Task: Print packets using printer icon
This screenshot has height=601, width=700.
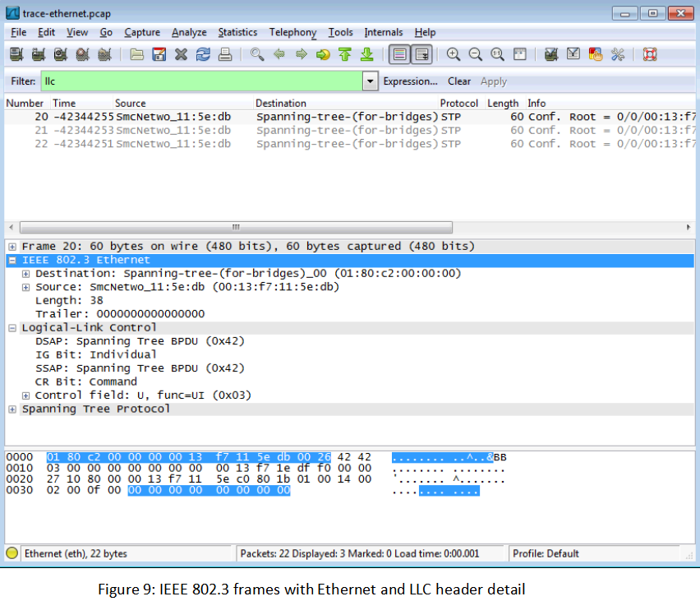Action: [225, 54]
